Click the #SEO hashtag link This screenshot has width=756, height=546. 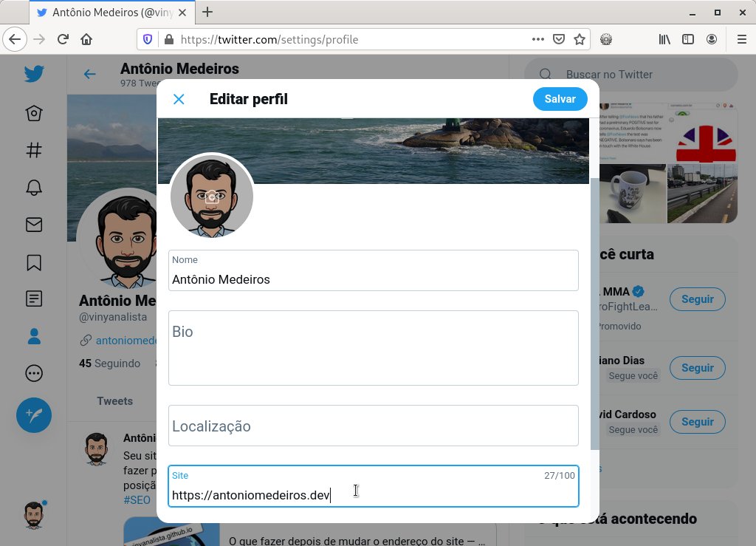137,500
